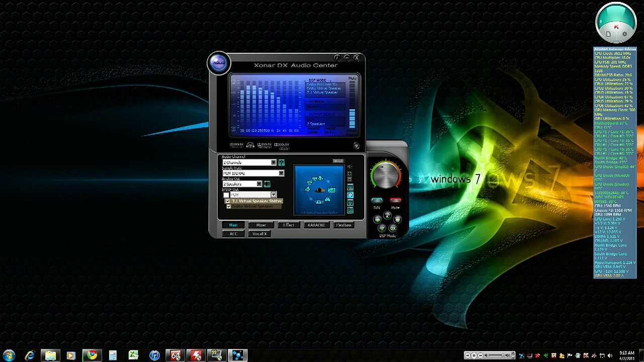The image size is (644, 362).
Task: Switch to the VocalFX tab
Action: pos(260,234)
